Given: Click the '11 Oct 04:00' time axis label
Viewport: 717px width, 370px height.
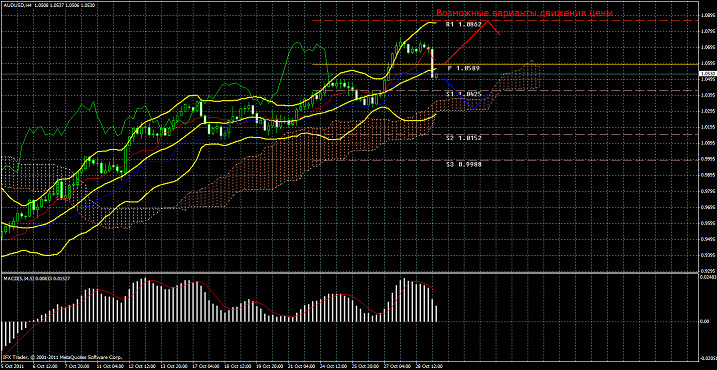Looking at the screenshot, I should (x=110, y=366).
